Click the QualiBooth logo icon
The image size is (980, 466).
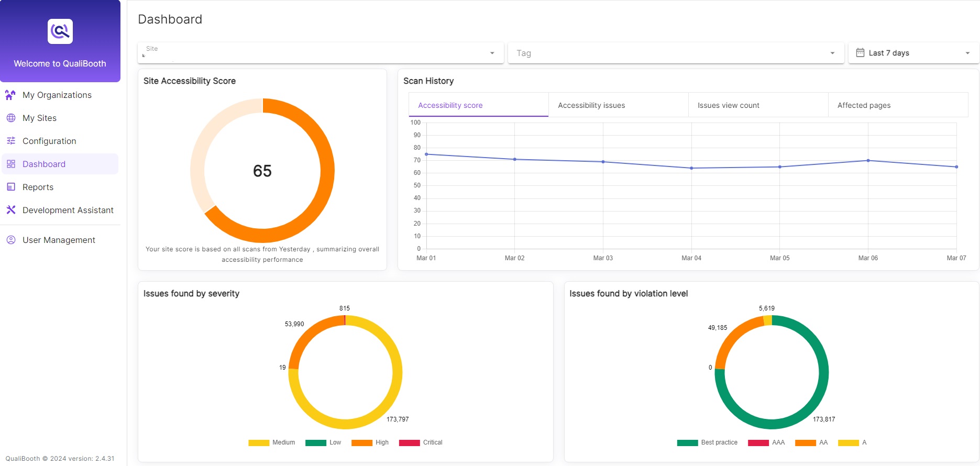tap(60, 31)
